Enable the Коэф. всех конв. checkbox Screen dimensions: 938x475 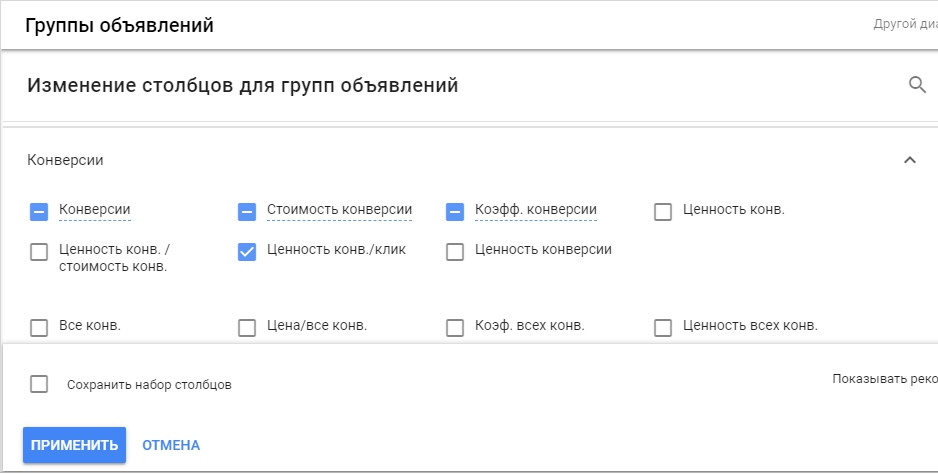tap(455, 327)
